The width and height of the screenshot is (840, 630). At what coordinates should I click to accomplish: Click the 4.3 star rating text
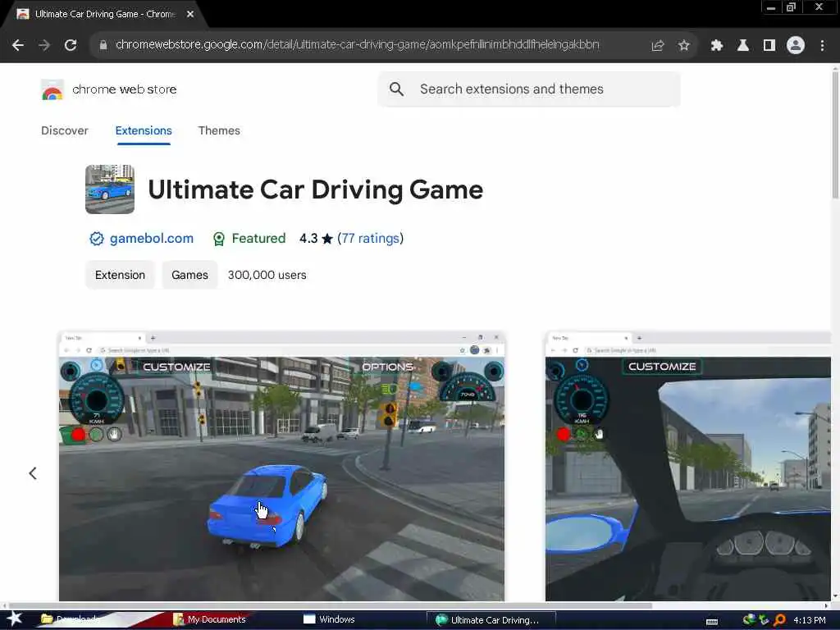point(316,239)
